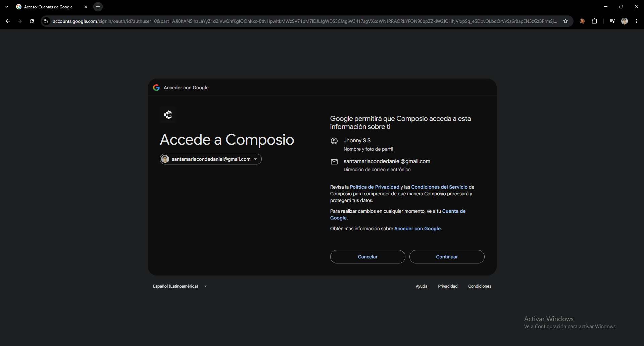
Task: Open the Privacidad footer link
Action: (x=448, y=286)
